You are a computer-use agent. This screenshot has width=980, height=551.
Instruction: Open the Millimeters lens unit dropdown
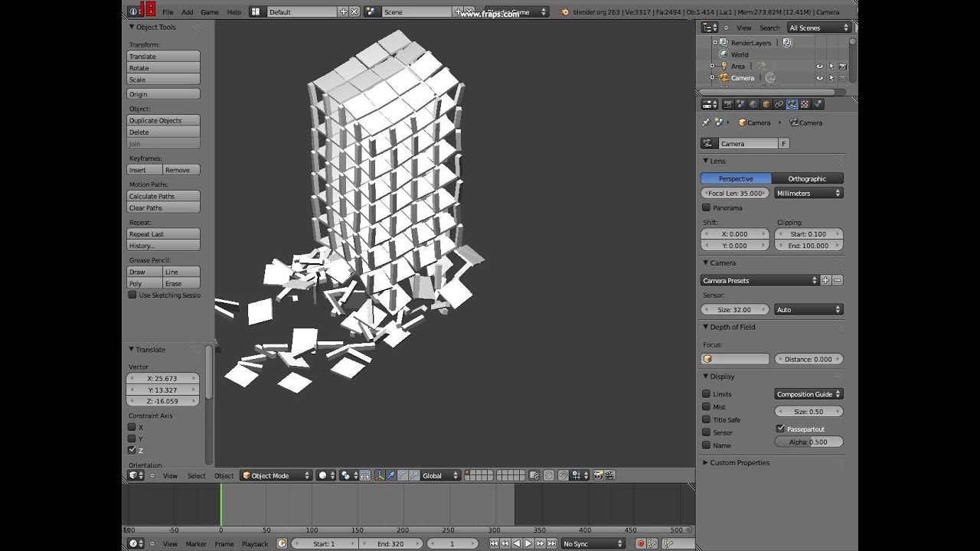tap(808, 194)
